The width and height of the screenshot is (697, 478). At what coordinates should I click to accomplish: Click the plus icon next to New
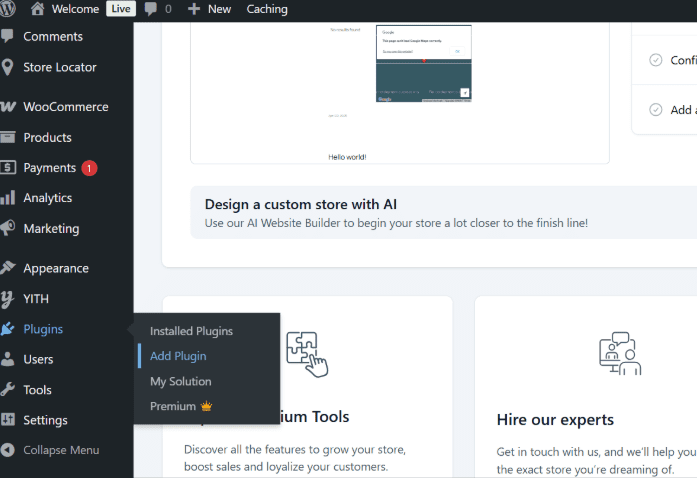194,9
